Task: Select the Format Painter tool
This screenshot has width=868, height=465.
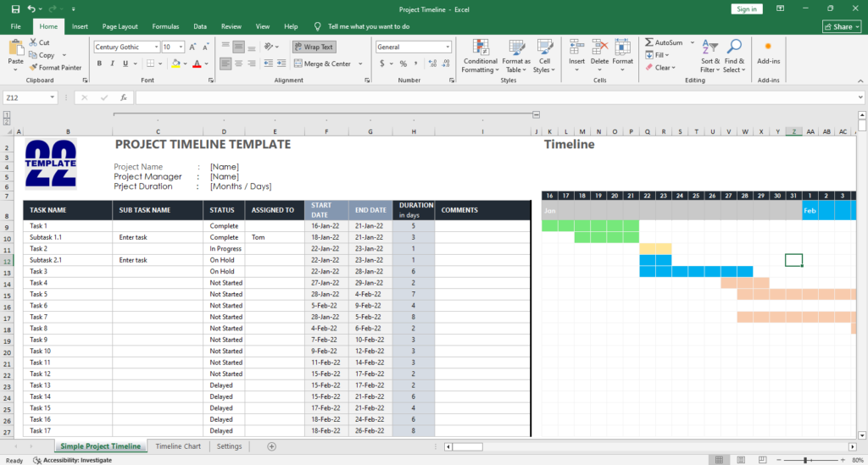Action: click(x=55, y=68)
